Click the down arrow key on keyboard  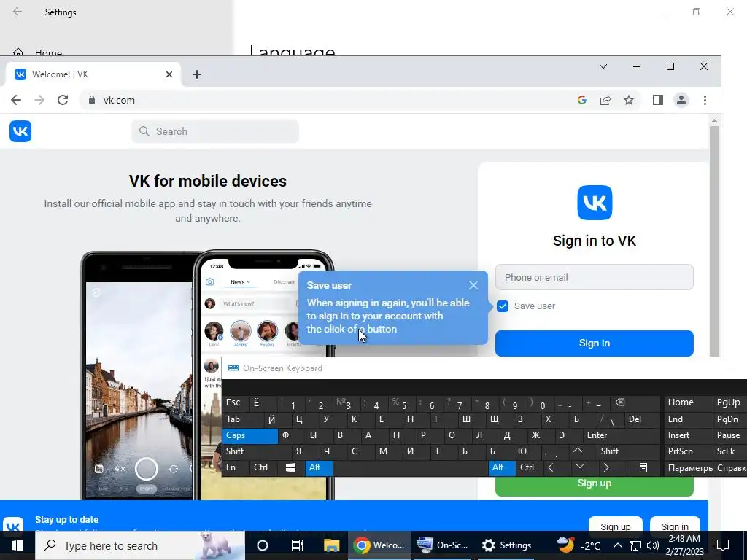pos(579,467)
